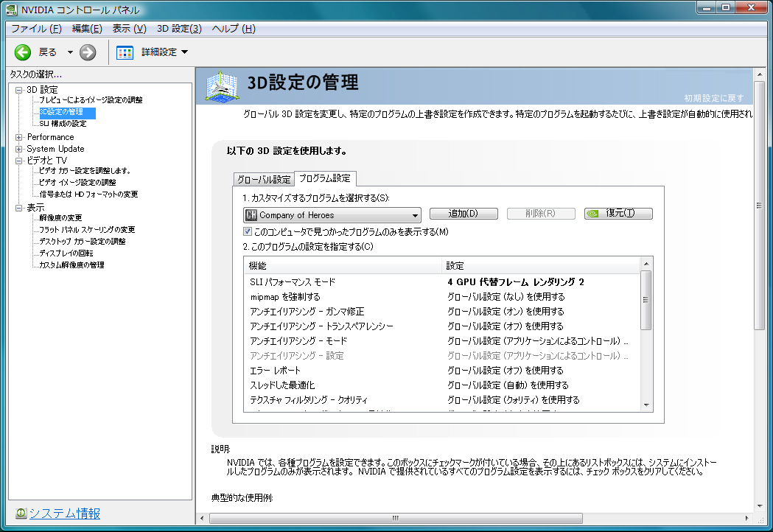Click the 削除(R) button

coord(541,214)
